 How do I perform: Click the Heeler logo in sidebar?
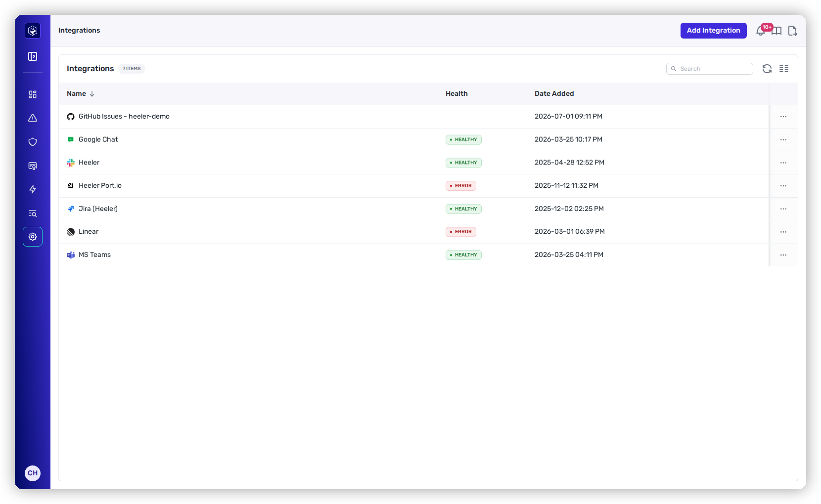tap(33, 31)
